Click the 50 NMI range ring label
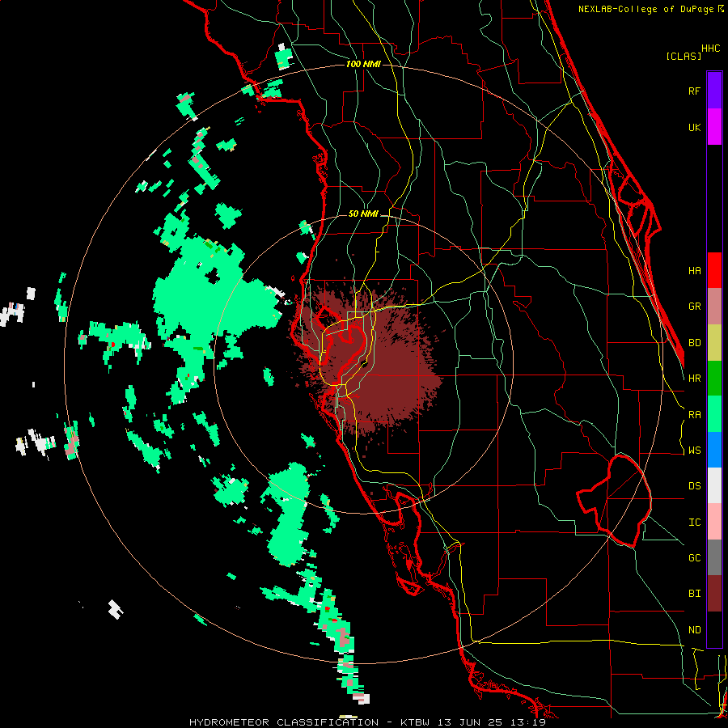The height and width of the screenshot is (728, 728). (x=363, y=214)
